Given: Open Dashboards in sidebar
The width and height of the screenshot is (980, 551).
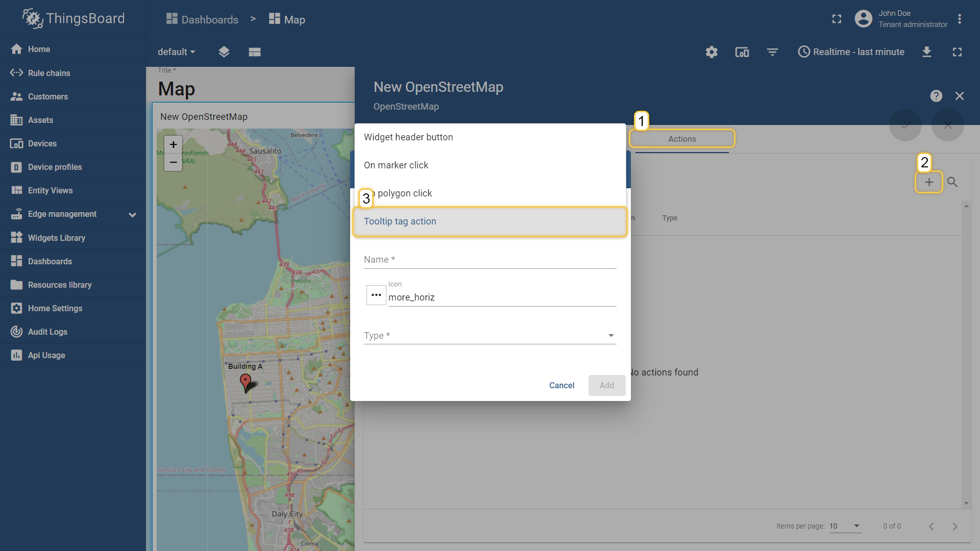Looking at the screenshot, I should coord(72,261).
